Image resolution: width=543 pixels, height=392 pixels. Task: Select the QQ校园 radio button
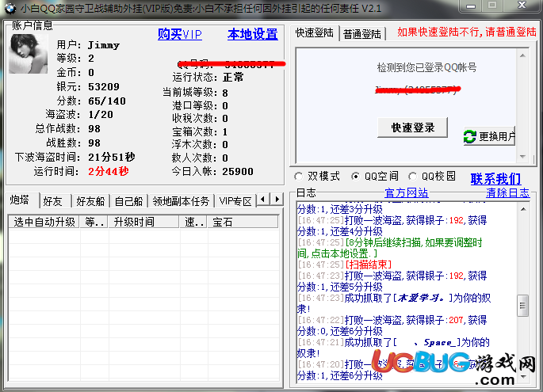pos(412,177)
